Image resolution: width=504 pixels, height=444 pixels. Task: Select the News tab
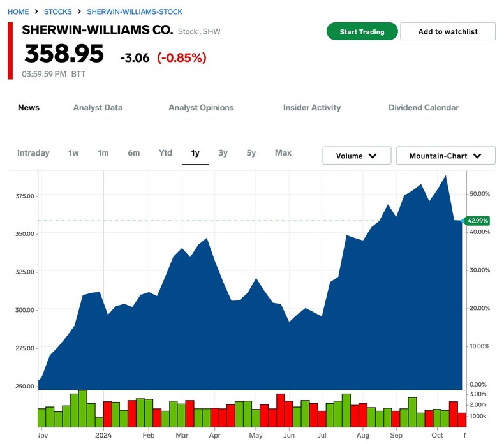pos(29,108)
